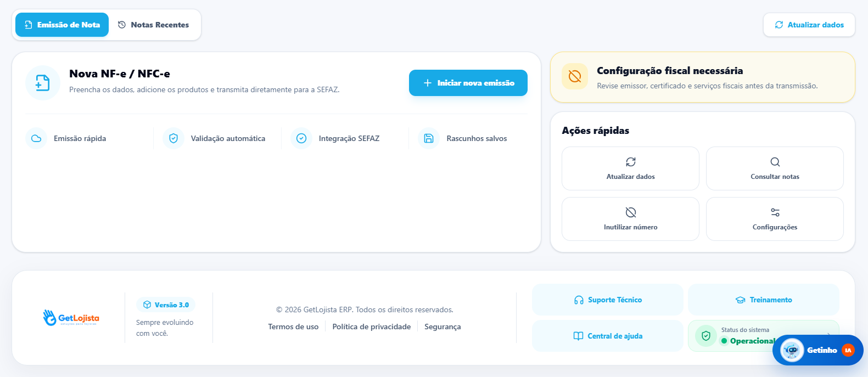Click the new document icon beside Nova NF-e
The image size is (868, 377).
tap(43, 83)
